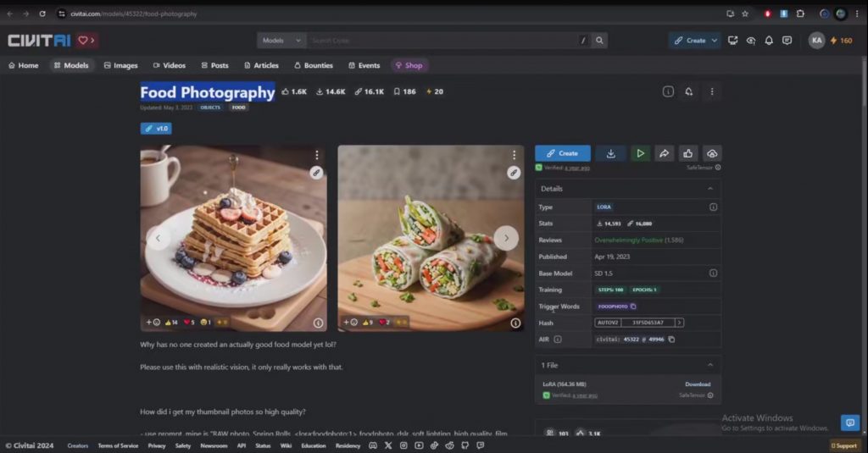
Task: Open the model three-dot options menu
Action: (712, 91)
